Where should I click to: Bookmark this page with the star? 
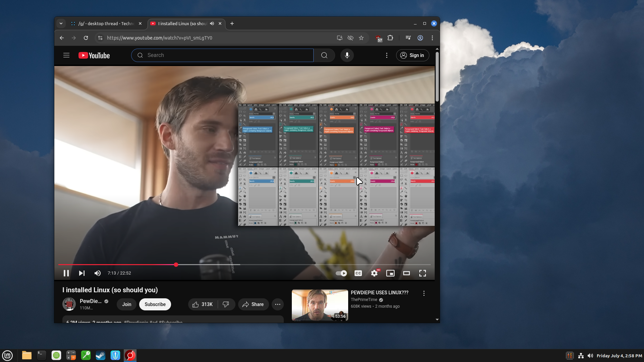coord(361,38)
